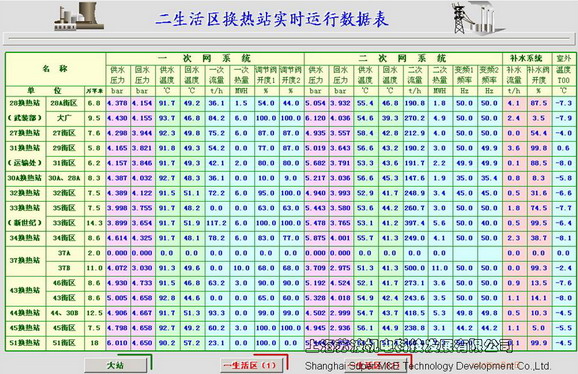The width and height of the screenshot is (578, 374).
Task: Switch to 一生活区（1）page
Action: click(x=252, y=365)
